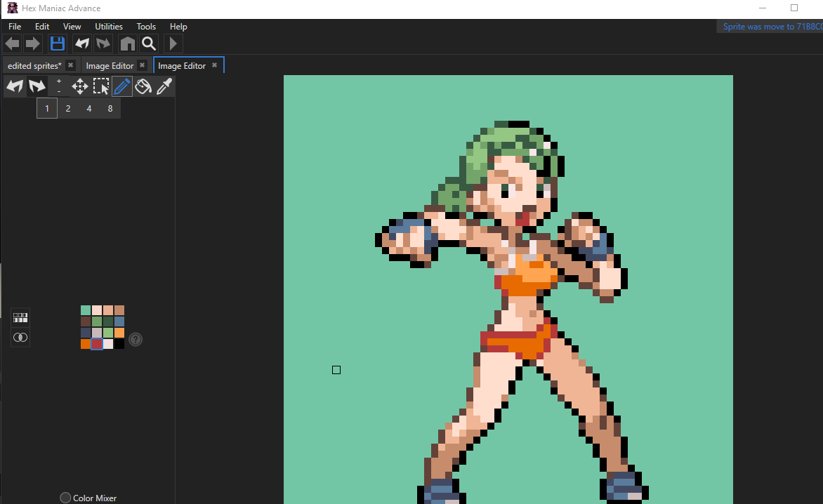Expand the play arrow in main toolbar

pyautogui.click(x=173, y=44)
